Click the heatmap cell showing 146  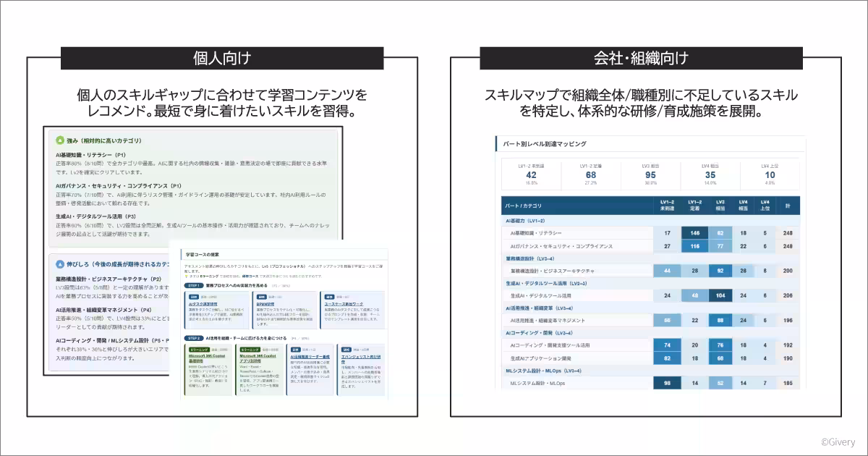[694, 233]
